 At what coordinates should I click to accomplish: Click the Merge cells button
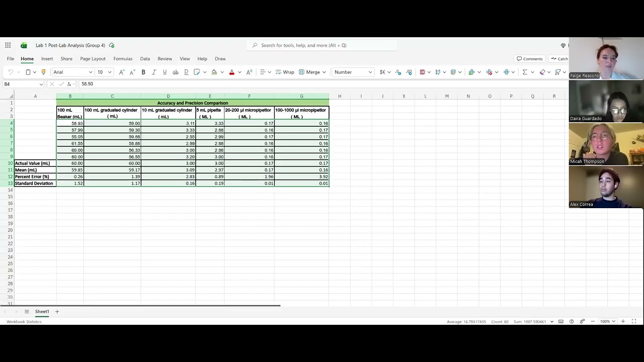click(309, 72)
